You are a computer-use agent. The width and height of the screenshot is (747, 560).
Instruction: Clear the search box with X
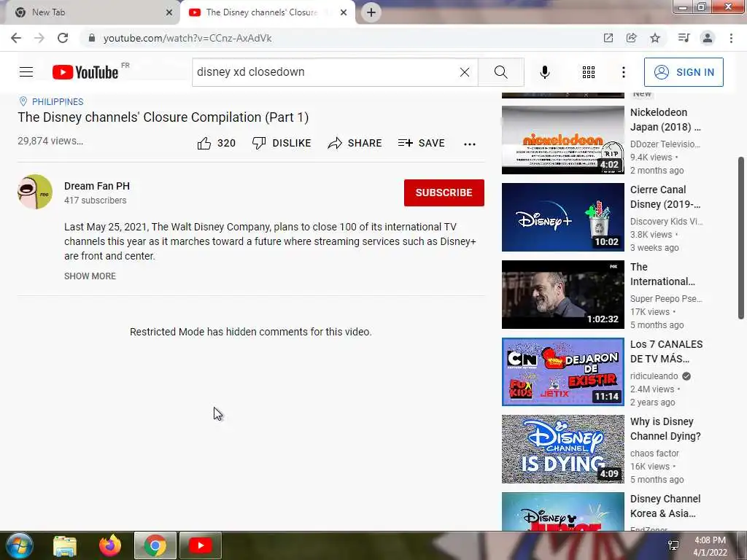tap(465, 72)
